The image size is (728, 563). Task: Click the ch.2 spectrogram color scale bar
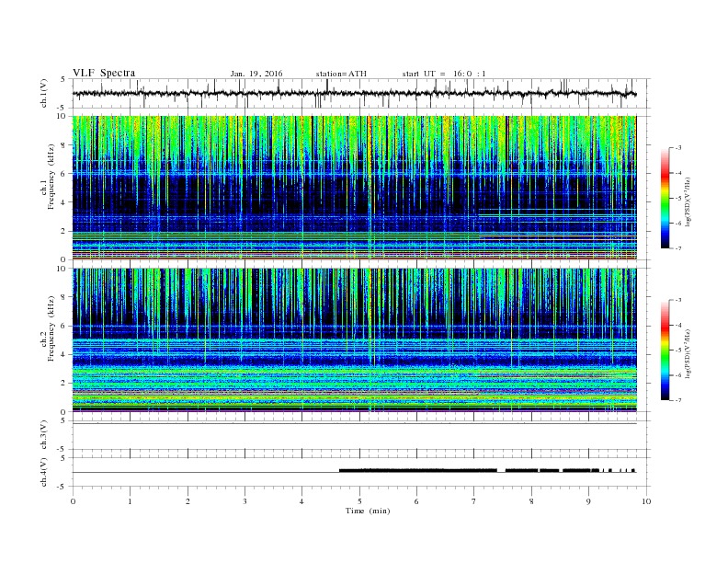click(x=665, y=350)
